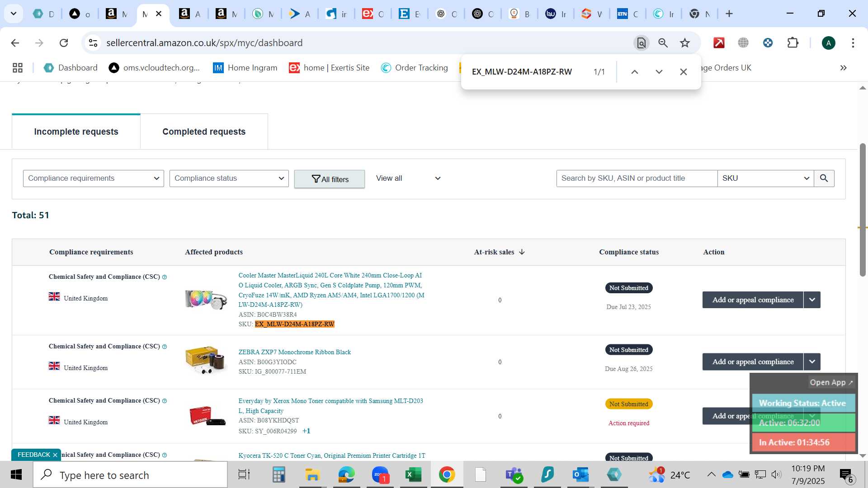
Task: Open the apps grid in bookmarks bar
Action: (x=18, y=68)
